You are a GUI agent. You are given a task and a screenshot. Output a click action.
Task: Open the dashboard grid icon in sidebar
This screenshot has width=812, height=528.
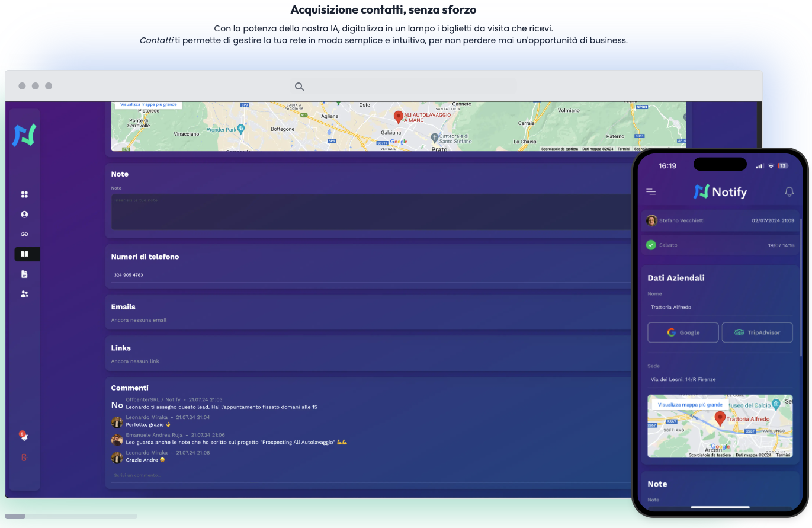click(x=24, y=194)
